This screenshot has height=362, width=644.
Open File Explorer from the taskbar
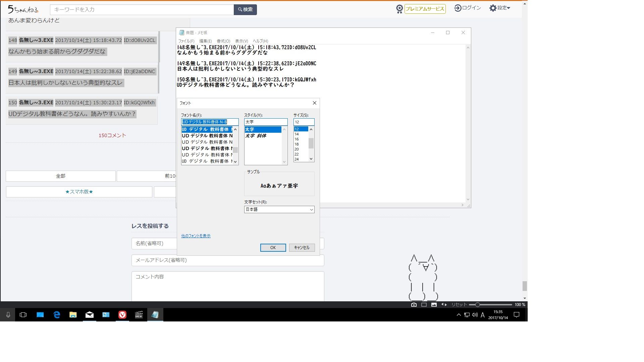(73, 315)
